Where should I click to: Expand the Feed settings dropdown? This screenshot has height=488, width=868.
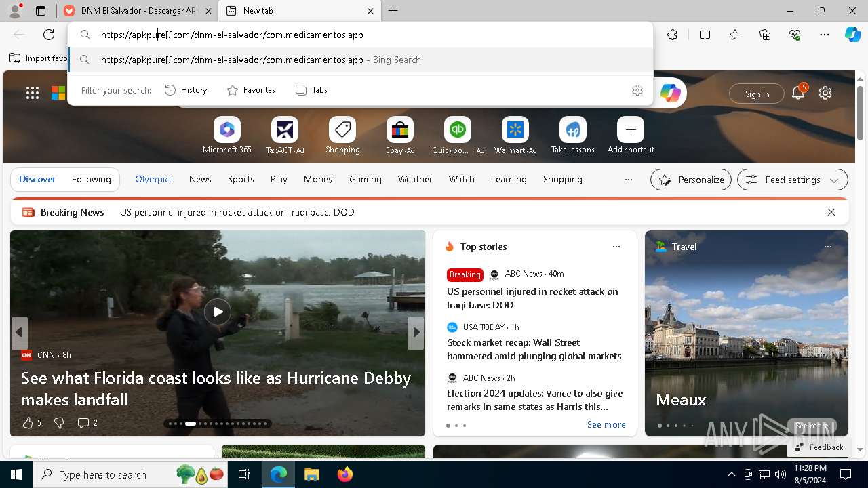793,180
